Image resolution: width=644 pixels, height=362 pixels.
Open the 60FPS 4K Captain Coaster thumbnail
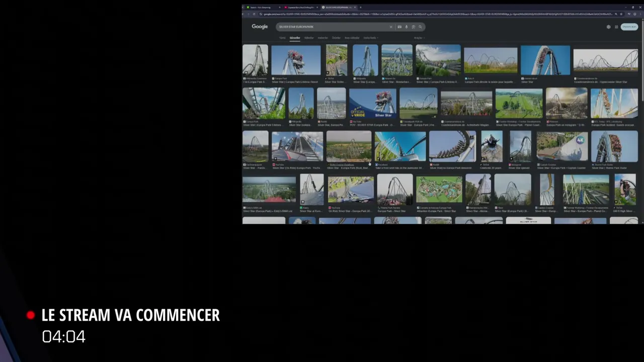[562, 146]
